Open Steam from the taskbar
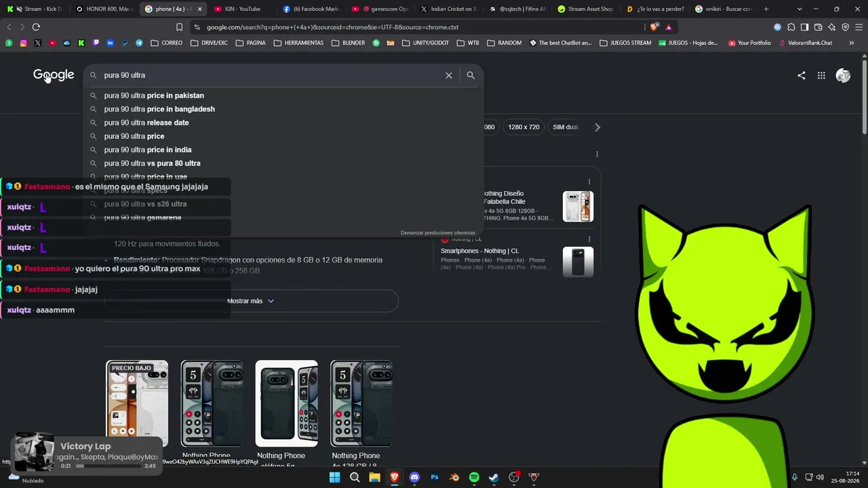 (x=494, y=477)
